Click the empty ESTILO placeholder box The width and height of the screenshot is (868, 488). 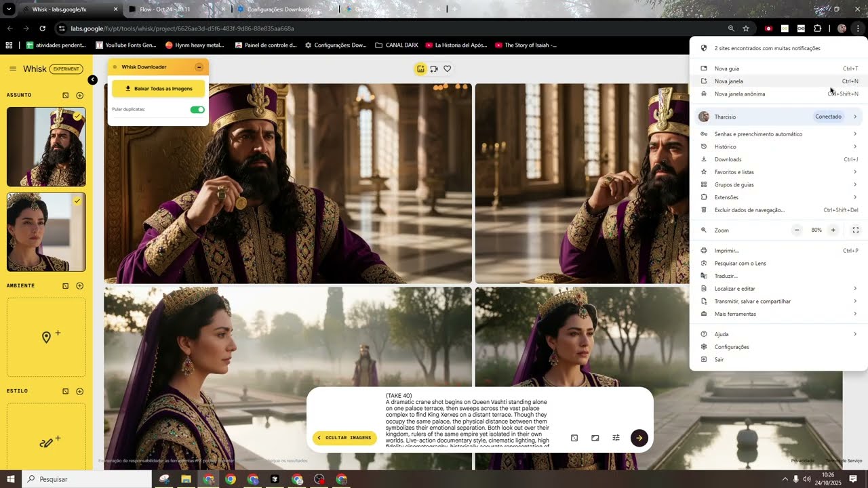(46, 438)
